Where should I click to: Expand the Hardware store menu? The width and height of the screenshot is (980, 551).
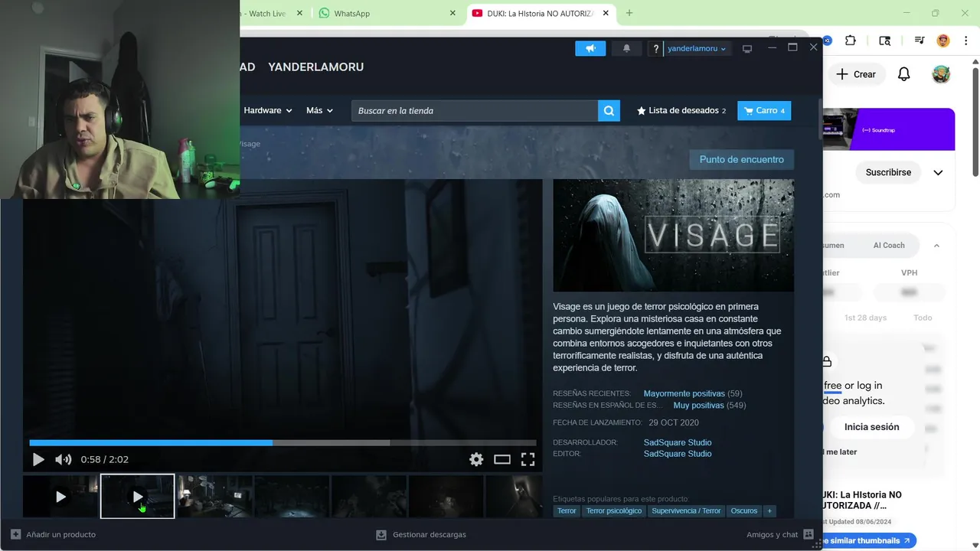[x=268, y=110]
